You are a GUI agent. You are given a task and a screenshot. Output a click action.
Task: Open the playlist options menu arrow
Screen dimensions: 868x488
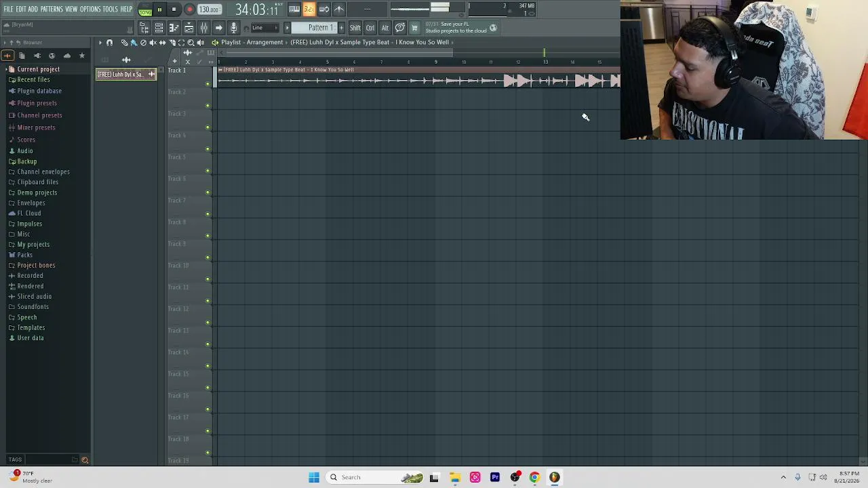pyautogui.click(x=100, y=43)
